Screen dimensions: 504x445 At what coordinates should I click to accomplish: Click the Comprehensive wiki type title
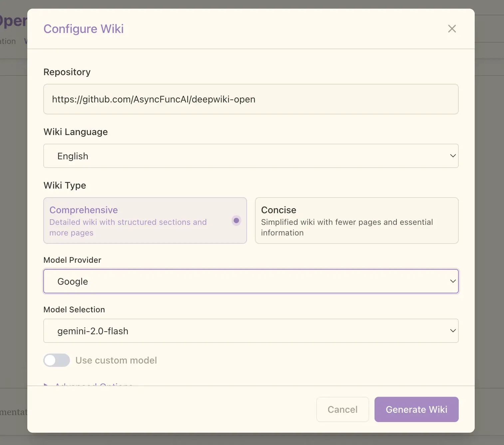tap(84, 210)
